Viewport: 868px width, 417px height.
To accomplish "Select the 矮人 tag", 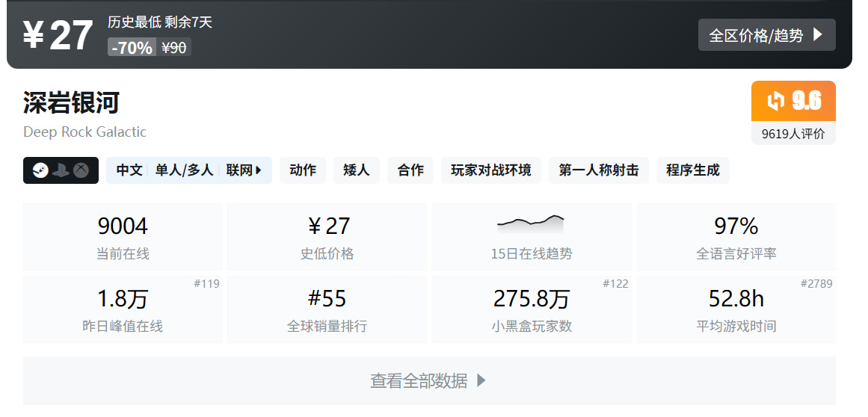I will [x=357, y=170].
